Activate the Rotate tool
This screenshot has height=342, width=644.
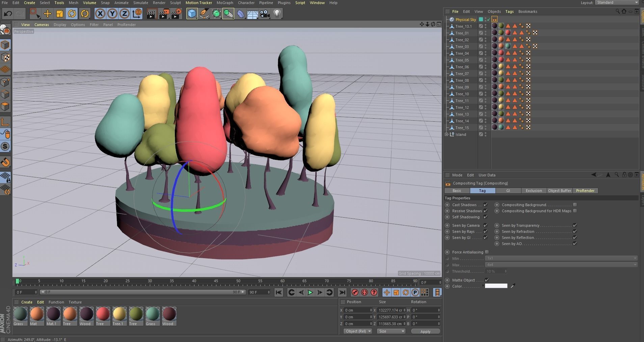(72, 14)
